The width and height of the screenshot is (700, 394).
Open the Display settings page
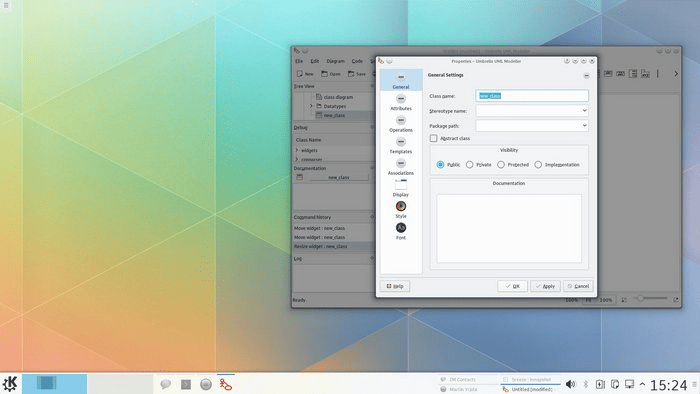click(401, 189)
